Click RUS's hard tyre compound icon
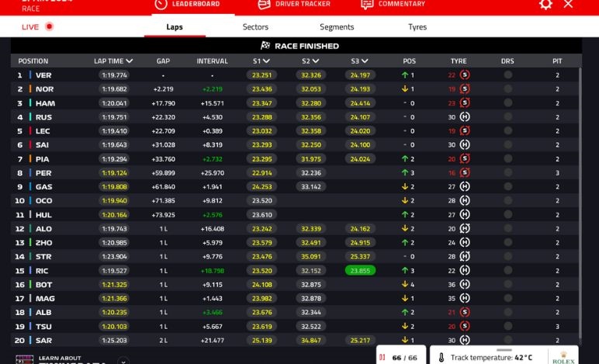599x364 pixels. 465,117
